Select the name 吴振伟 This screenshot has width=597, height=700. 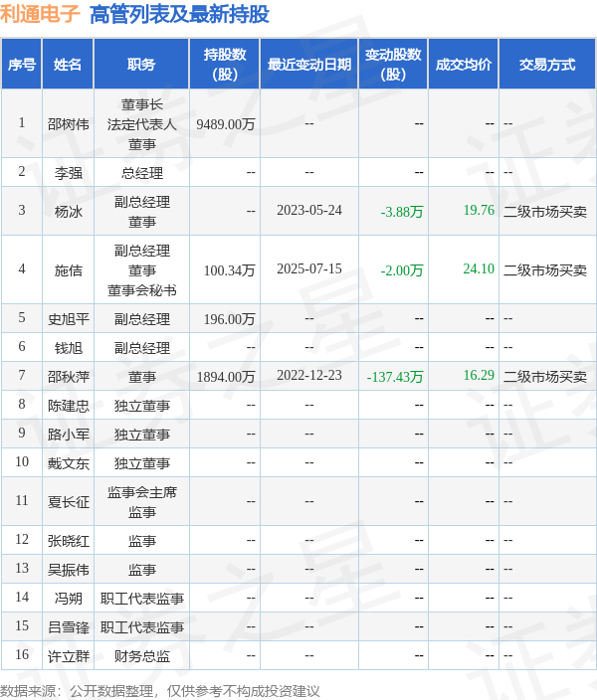click(68, 570)
